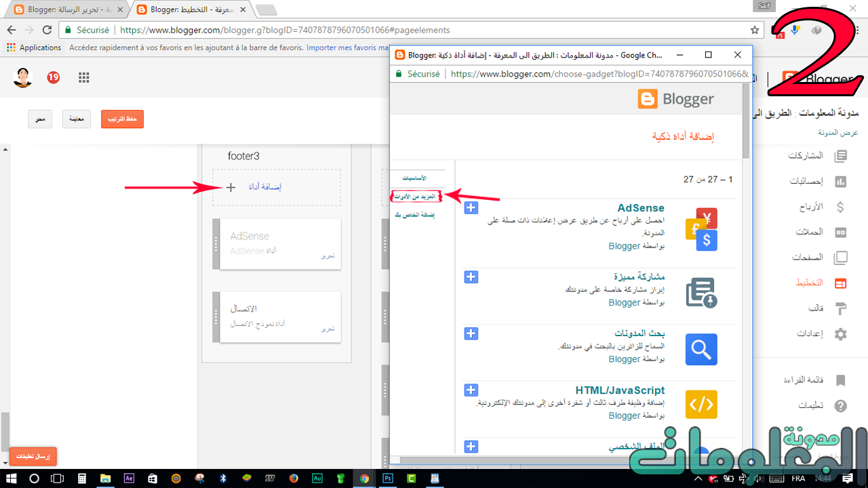The width and height of the screenshot is (868, 488).
Task: Add the HTML/JavaScript gadget plus button
Action: tap(471, 390)
